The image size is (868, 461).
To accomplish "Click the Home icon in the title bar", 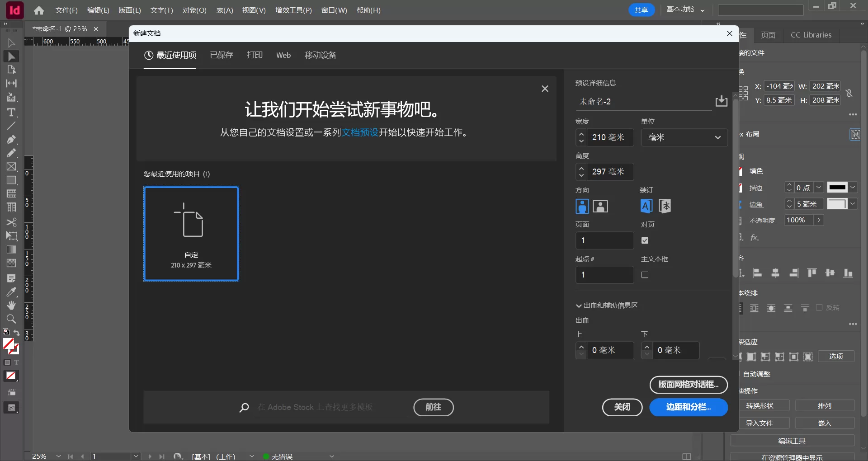I will (x=38, y=10).
